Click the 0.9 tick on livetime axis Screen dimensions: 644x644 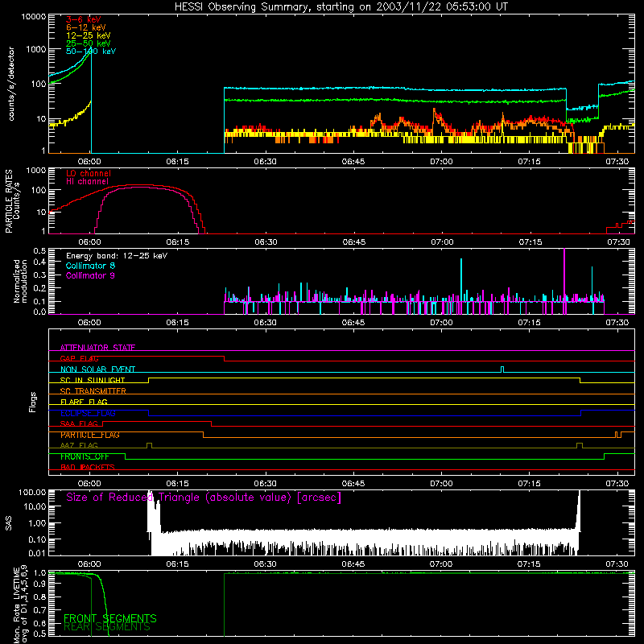point(39,584)
